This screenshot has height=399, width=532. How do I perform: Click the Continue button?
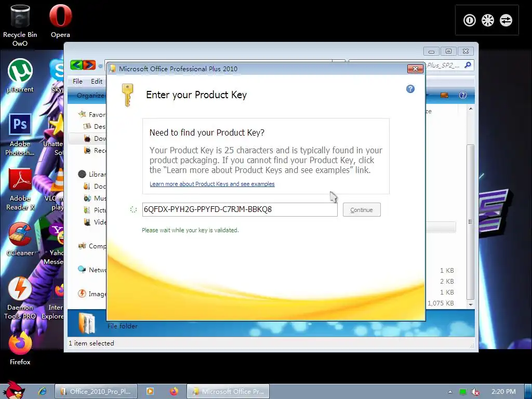click(362, 210)
